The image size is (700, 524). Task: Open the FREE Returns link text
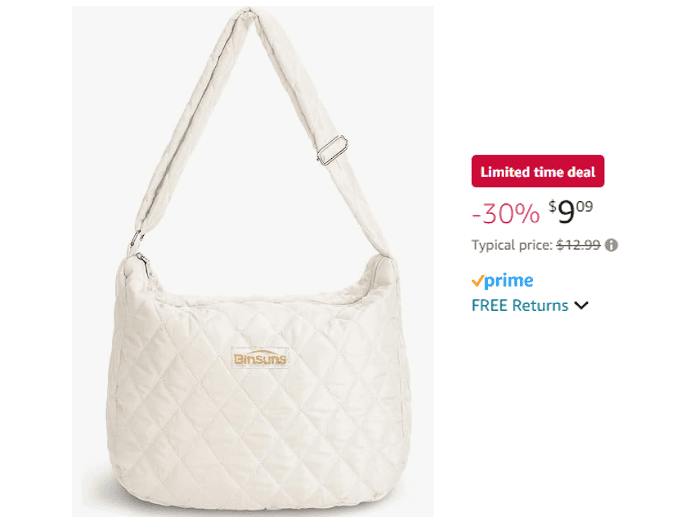520,306
